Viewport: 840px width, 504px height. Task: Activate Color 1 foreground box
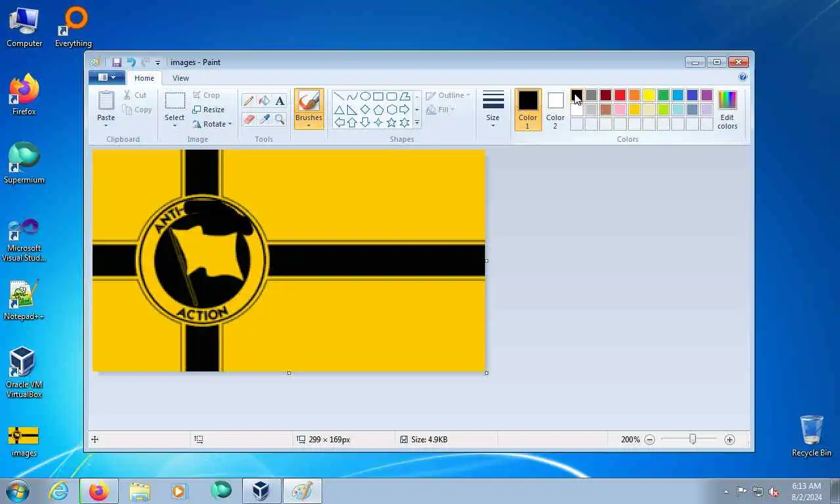[528, 110]
